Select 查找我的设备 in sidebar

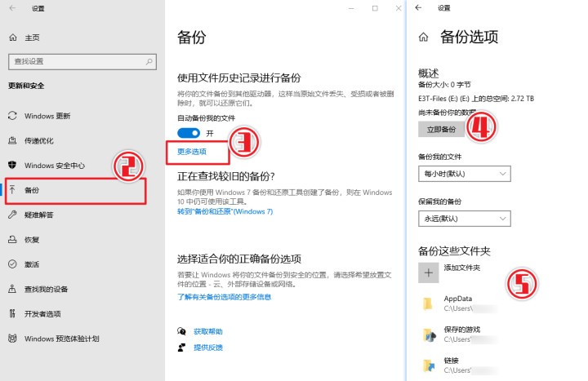(46, 289)
